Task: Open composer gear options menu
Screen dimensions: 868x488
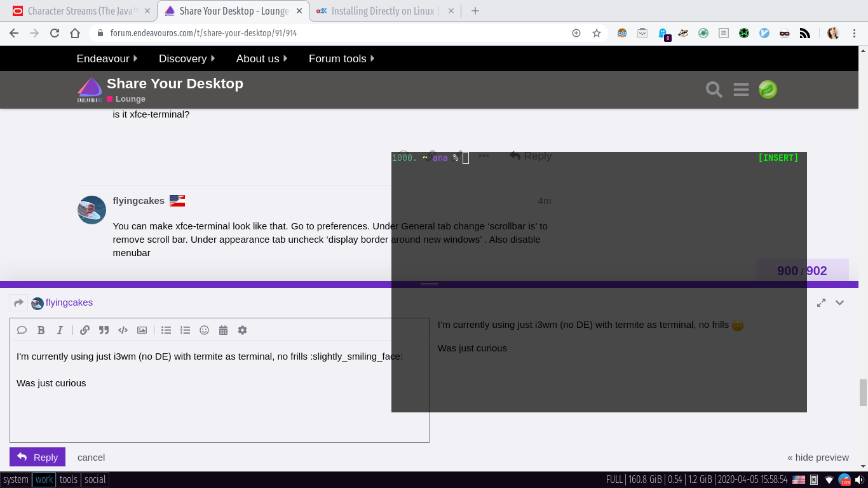Action: [x=242, y=330]
